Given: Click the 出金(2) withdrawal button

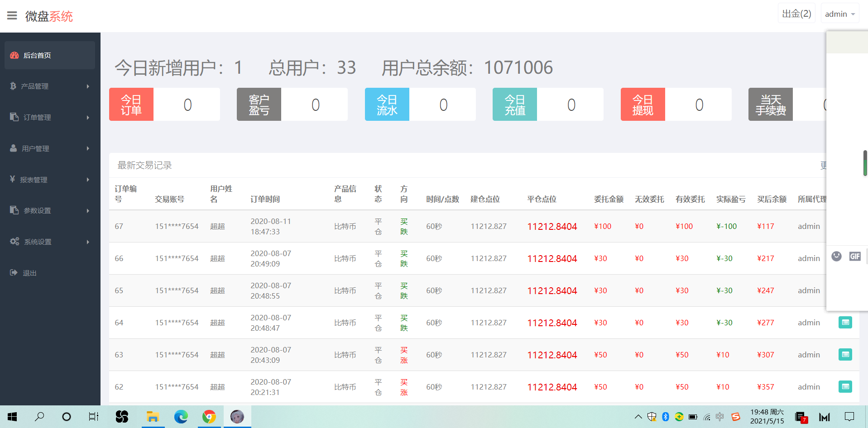Looking at the screenshot, I should (796, 14).
